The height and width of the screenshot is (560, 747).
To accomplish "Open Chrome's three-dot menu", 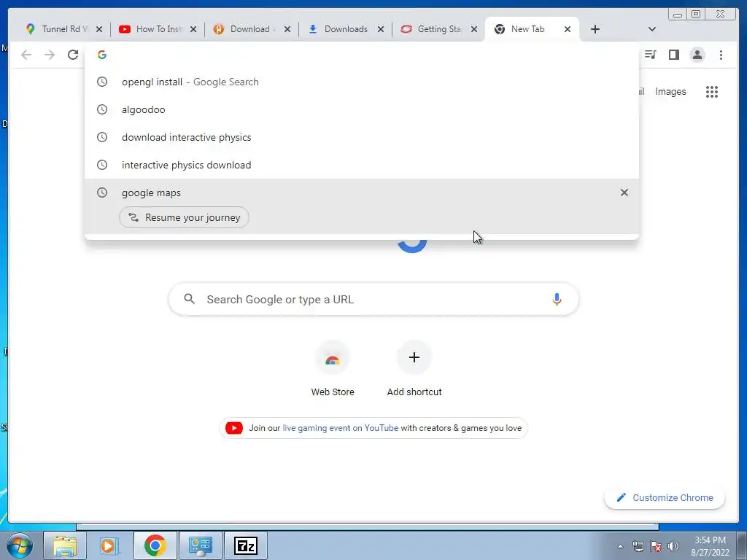I will pyautogui.click(x=721, y=55).
